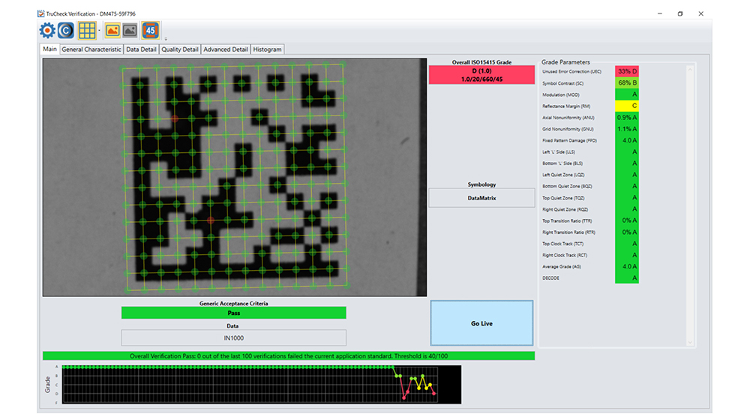Select the orange color image icon
This screenshot has width=750, height=418.
click(113, 30)
